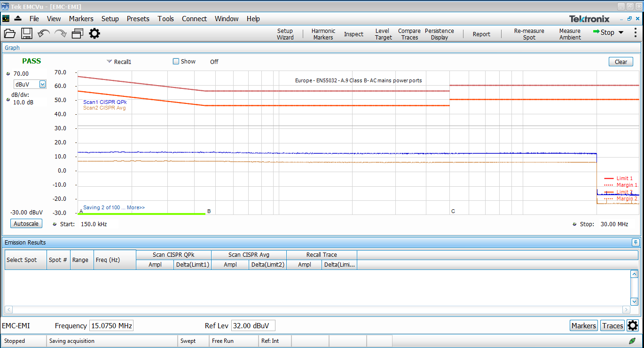Expand the Recall1 trace dropdown
Image resolution: width=644 pixels, height=348 pixels.
click(x=110, y=62)
